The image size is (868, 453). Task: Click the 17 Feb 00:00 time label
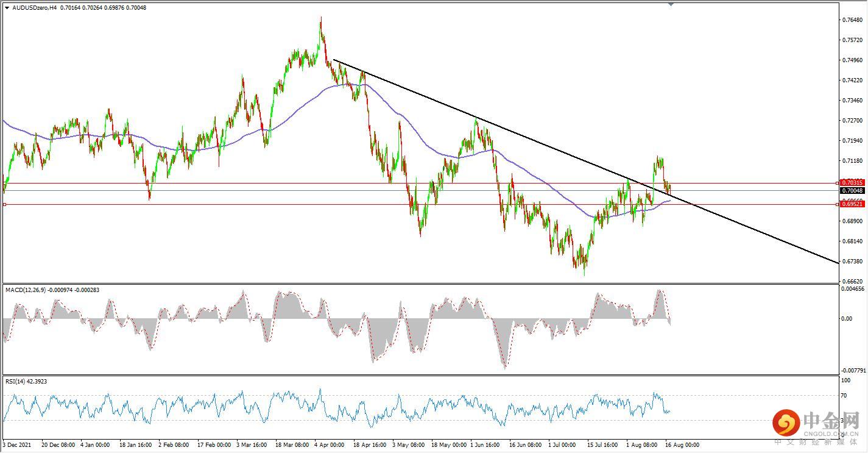[214, 444]
